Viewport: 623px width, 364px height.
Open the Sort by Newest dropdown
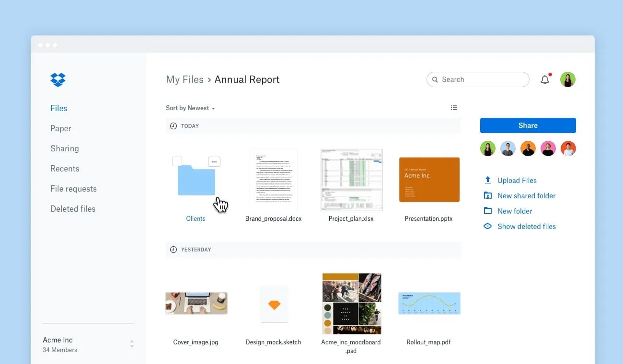tap(190, 108)
